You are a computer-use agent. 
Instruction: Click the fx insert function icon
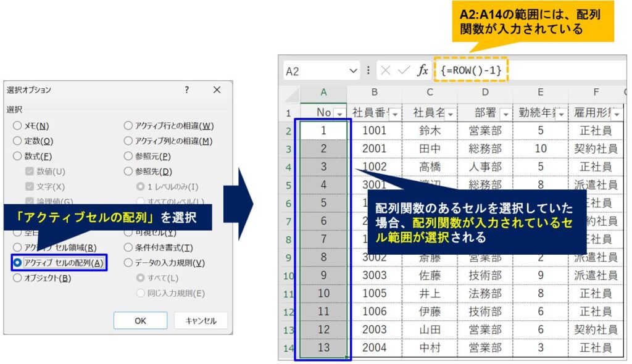click(x=422, y=70)
